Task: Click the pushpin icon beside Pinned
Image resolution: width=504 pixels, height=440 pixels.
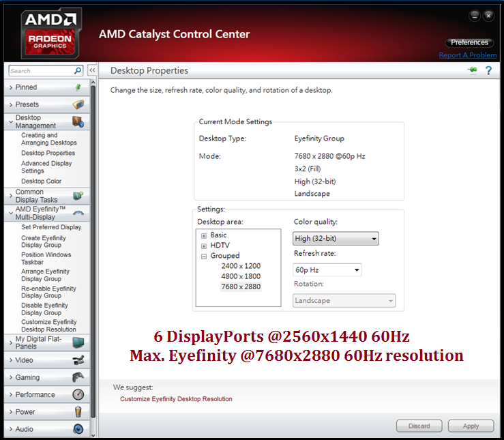Action: click(x=78, y=87)
